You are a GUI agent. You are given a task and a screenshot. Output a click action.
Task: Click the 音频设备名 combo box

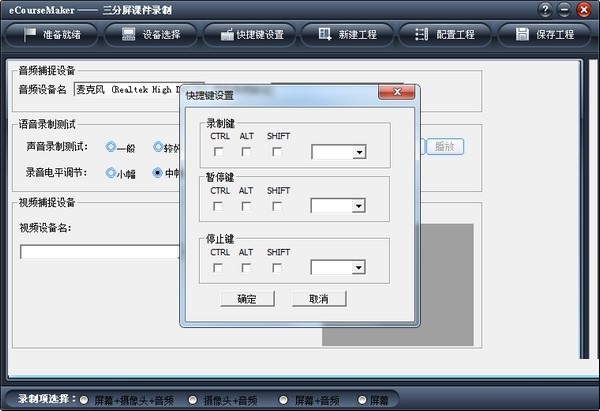click(x=127, y=89)
